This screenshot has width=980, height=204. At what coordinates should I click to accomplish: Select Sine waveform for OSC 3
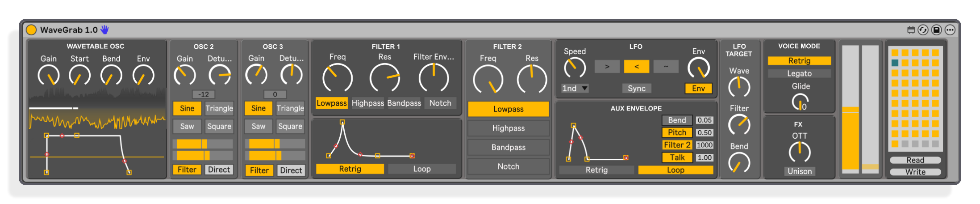tap(259, 108)
